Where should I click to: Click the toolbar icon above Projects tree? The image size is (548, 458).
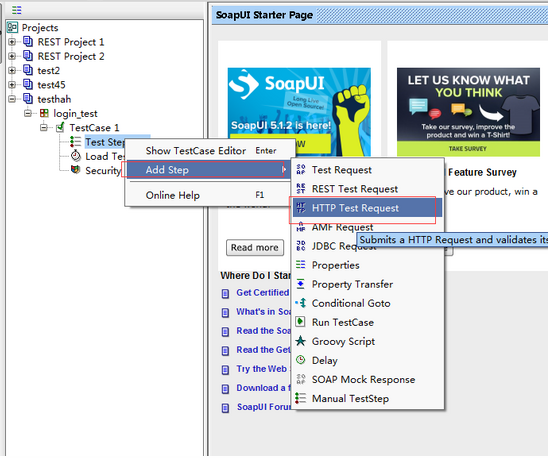[16, 10]
